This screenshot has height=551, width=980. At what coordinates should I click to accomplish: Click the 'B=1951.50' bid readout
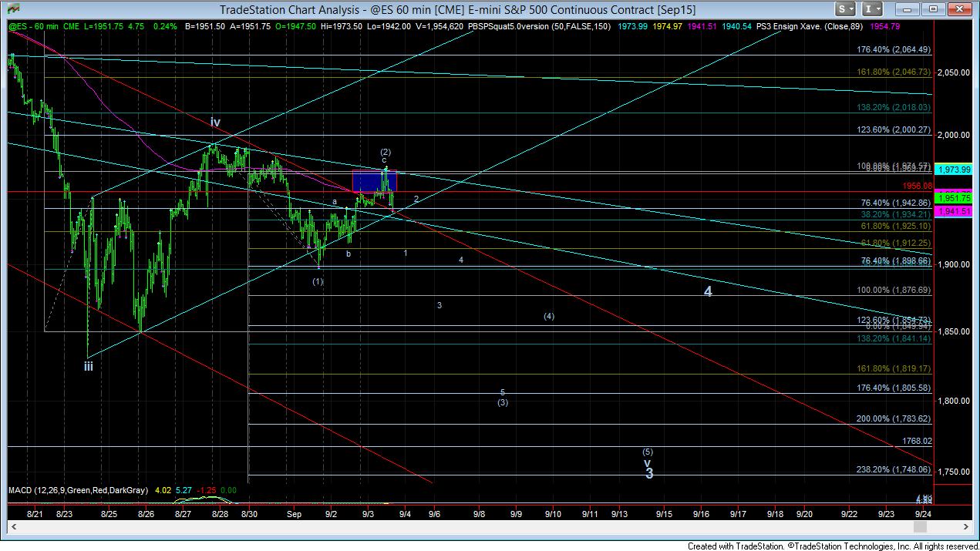[204, 26]
